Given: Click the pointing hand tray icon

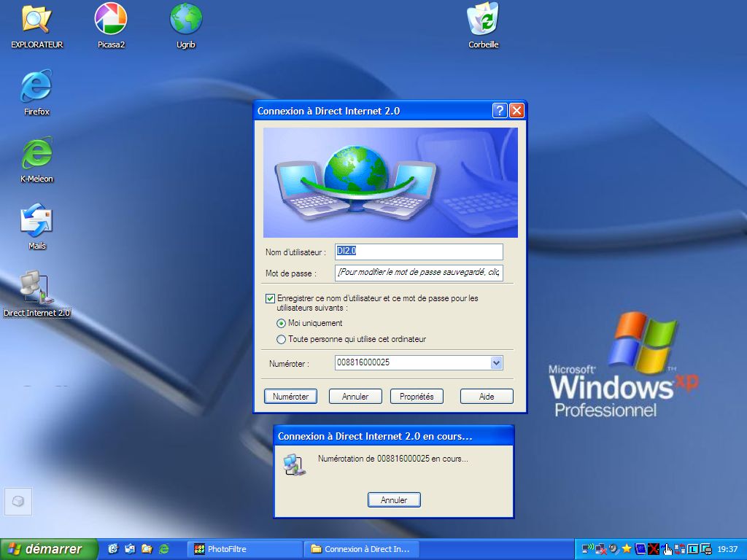Looking at the screenshot, I should click(667, 550).
